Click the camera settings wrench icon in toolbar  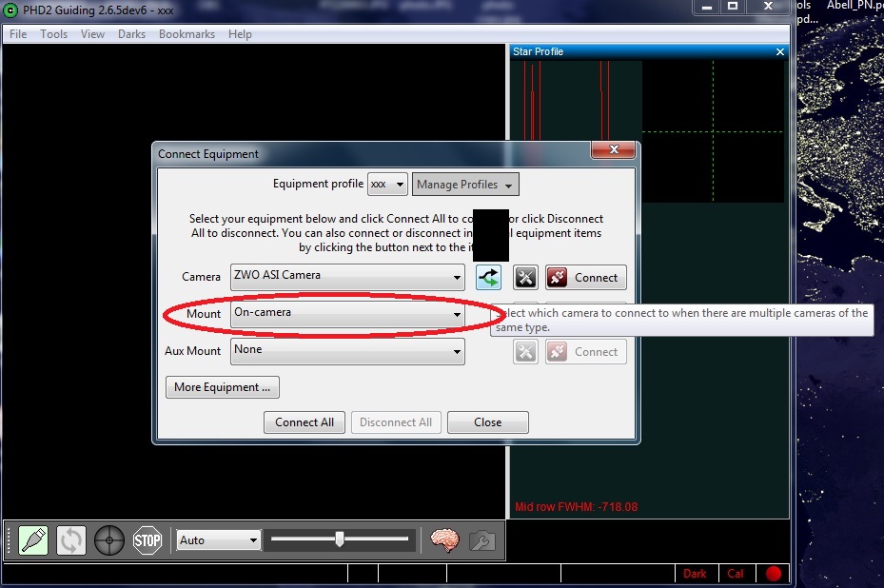482,540
